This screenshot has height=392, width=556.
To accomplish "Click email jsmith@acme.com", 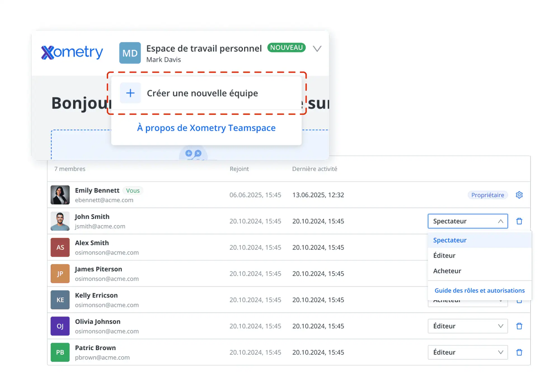I will point(100,226).
